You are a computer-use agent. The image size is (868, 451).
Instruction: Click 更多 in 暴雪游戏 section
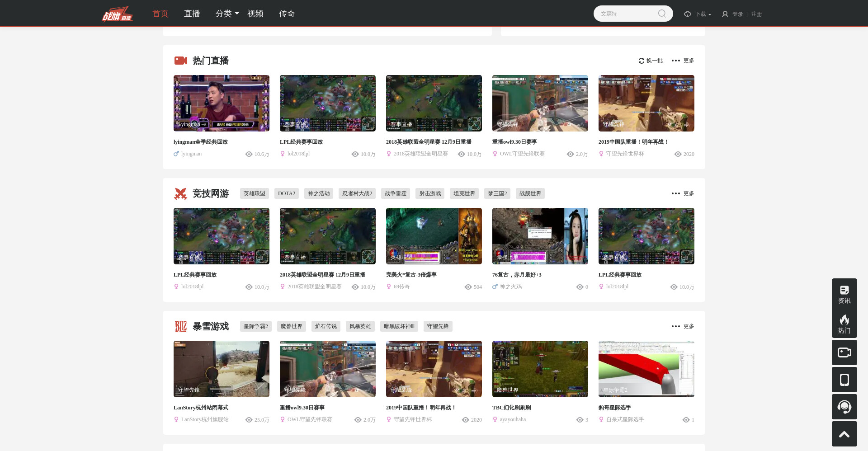[689, 326]
